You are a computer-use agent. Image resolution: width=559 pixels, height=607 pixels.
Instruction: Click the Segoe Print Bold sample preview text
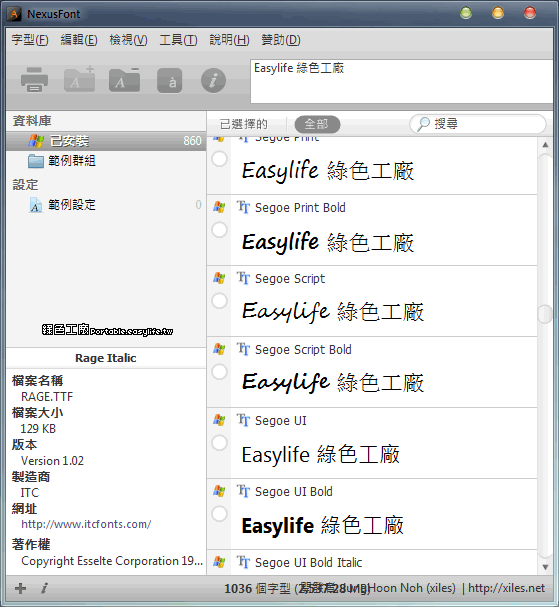pos(328,242)
